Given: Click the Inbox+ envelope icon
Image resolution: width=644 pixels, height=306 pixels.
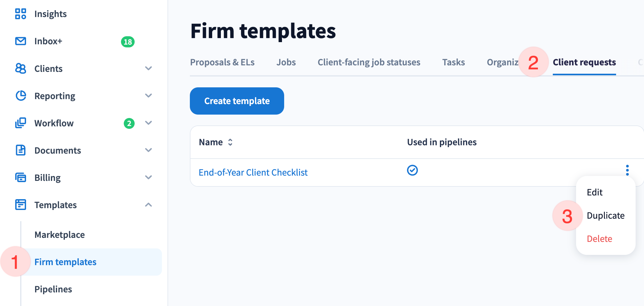Looking at the screenshot, I should (x=20, y=41).
